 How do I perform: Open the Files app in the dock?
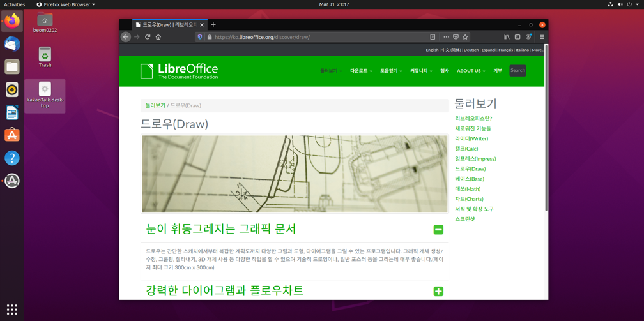[12, 66]
